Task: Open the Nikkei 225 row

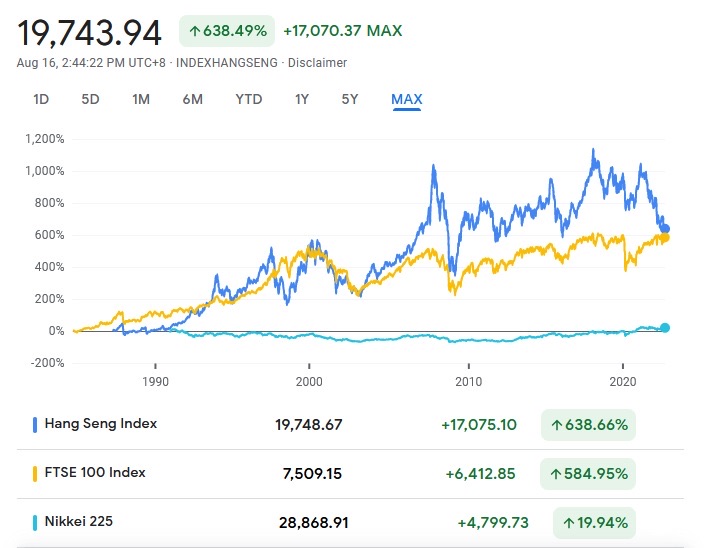Action: pos(350,522)
